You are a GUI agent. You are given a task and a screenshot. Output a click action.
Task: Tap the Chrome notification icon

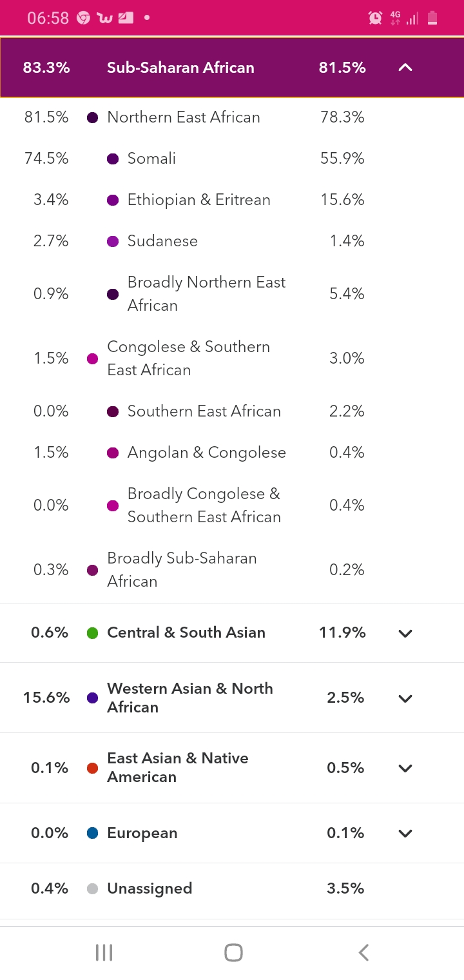point(83,18)
